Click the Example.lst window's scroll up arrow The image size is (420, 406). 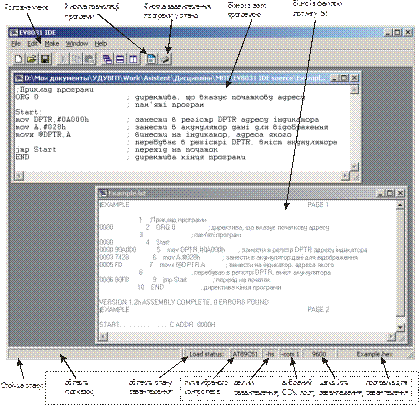401,204
